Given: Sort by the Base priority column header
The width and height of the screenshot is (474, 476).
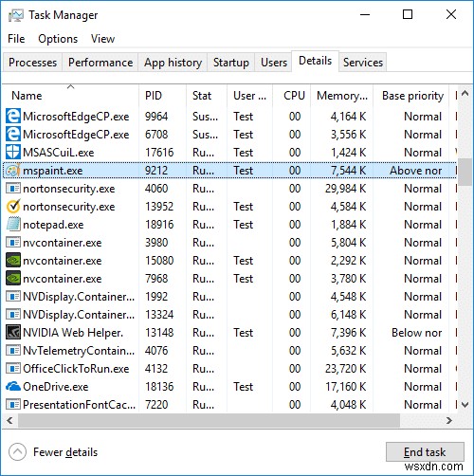Looking at the screenshot, I should (411, 96).
